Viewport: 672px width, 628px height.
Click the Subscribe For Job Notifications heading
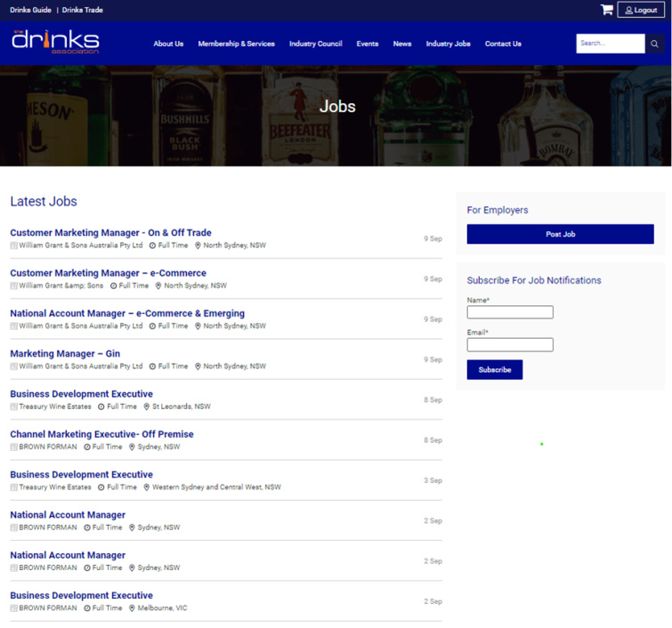tap(533, 280)
